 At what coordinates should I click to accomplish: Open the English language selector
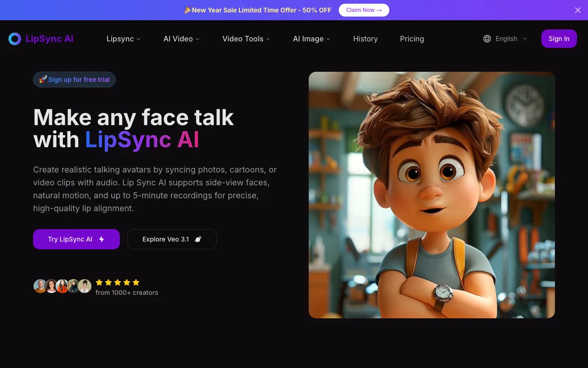(x=505, y=39)
